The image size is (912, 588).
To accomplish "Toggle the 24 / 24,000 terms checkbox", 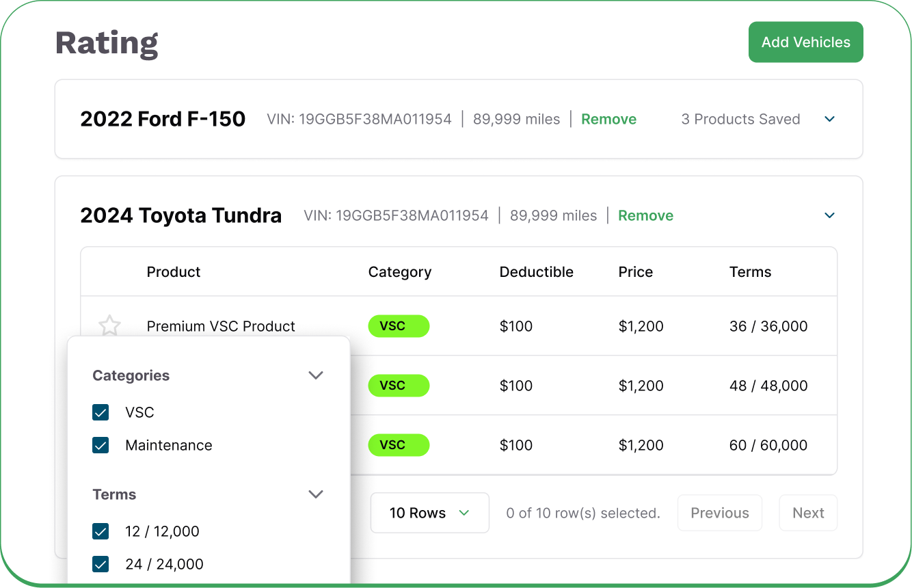I will tap(100, 564).
